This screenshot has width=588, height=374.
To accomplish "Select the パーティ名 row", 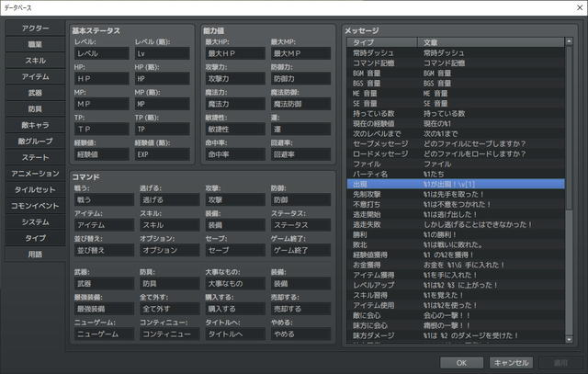I will (456, 174).
